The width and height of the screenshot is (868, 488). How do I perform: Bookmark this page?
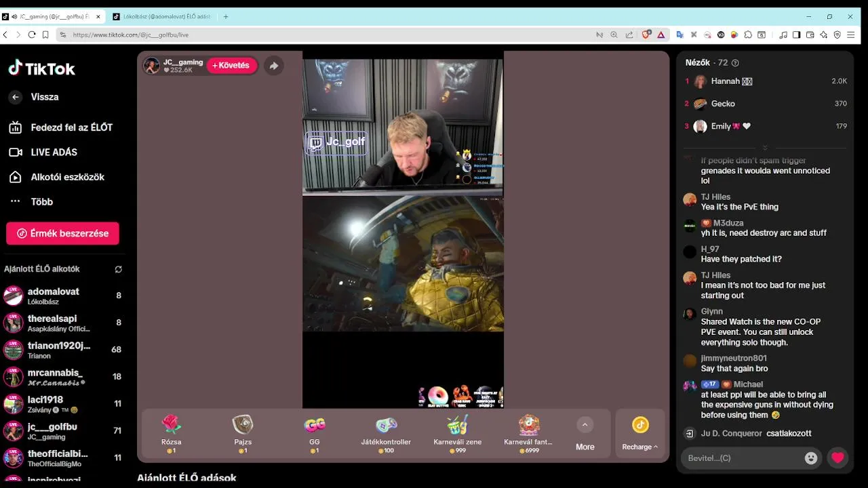point(45,35)
